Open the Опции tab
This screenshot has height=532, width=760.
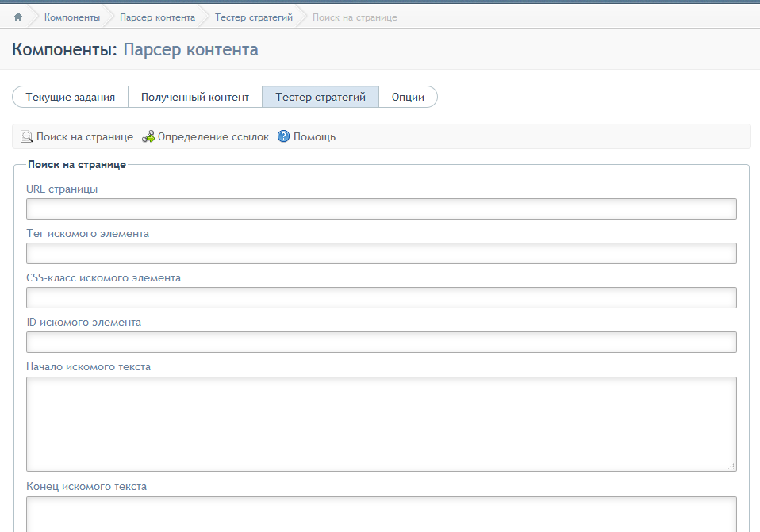pyautogui.click(x=408, y=97)
